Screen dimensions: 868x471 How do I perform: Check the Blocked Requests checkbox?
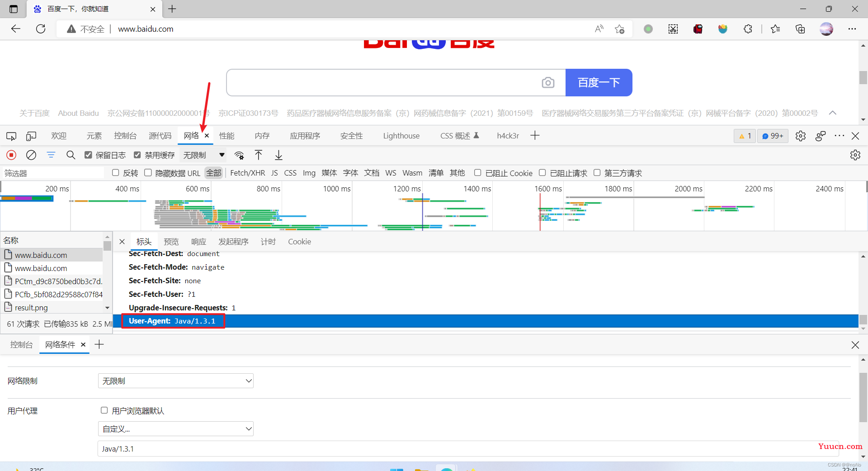click(x=542, y=172)
